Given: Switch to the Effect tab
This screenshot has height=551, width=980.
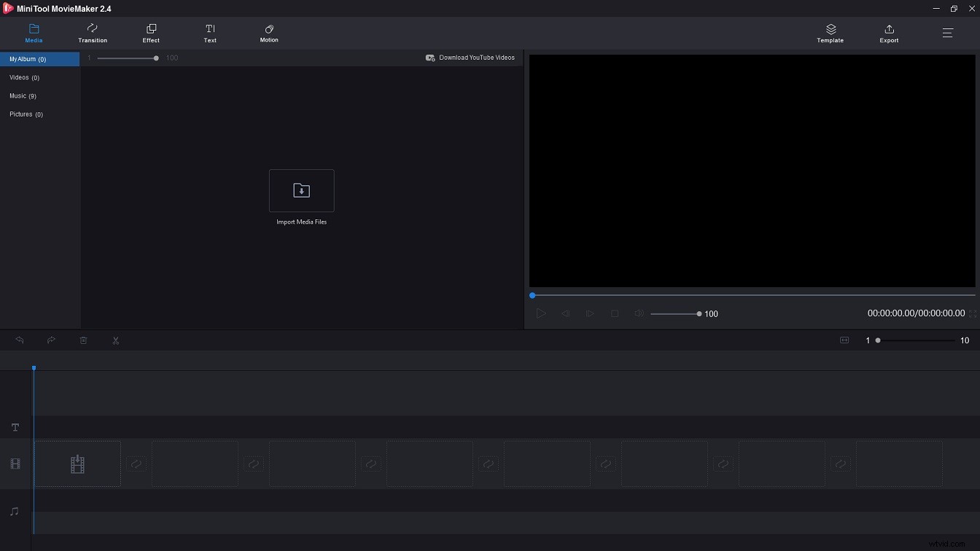Looking at the screenshot, I should point(151,34).
